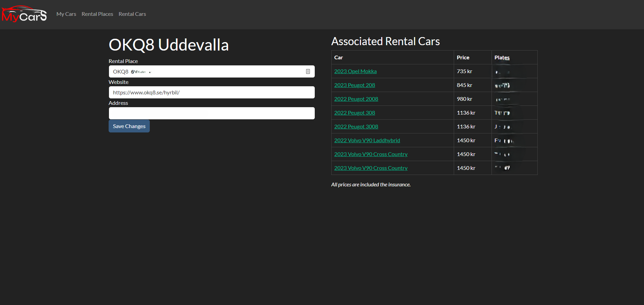The image size is (644, 305).
Task: Focus the Address input field
Action: [212, 113]
